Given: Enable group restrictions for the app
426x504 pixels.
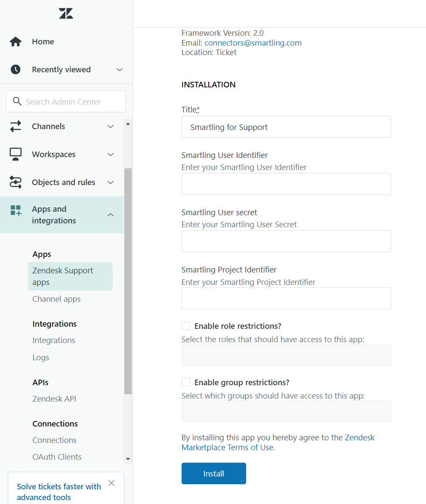Looking at the screenshot, I should coord(185,382).
